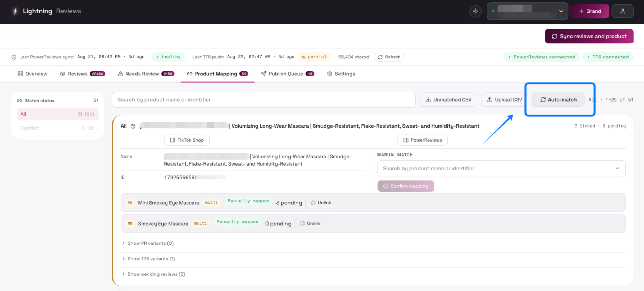Expand Show TTS variants (1)
This screenshot has height=291, width=644.
pyautogui.click(x=148, y=259)
